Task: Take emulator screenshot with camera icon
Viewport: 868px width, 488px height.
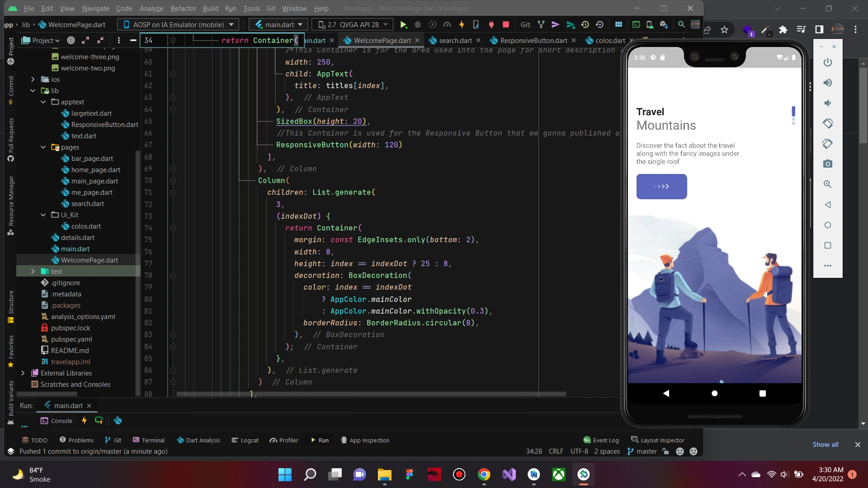Action: (x=827, y=164)
